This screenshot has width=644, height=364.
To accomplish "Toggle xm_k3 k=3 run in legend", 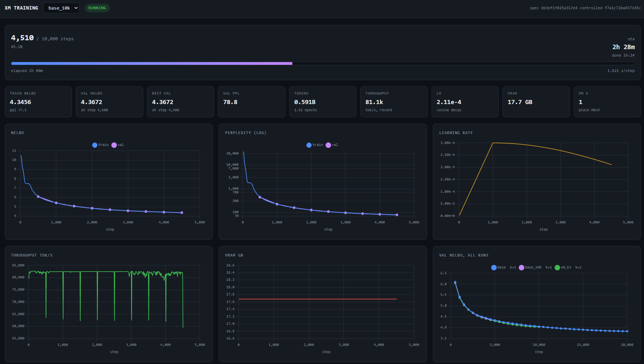I will pos(568,267).
